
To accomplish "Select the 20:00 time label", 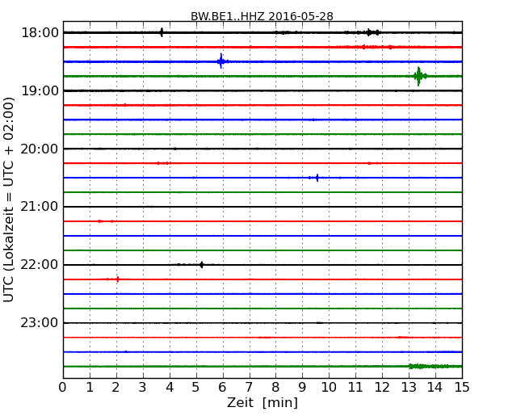I will pos(40,149).
